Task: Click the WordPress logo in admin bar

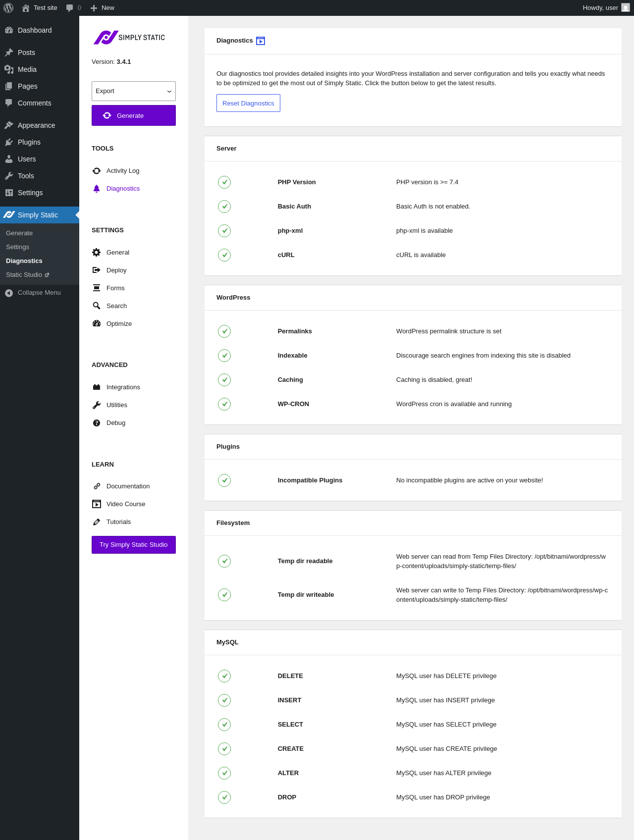Action: (x=8, y=8)
